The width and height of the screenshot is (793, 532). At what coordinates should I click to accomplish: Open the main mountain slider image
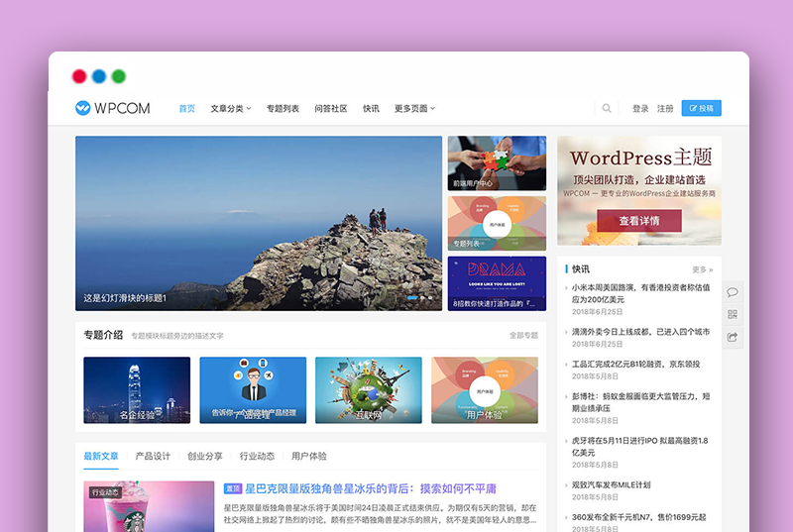point(259,223)
